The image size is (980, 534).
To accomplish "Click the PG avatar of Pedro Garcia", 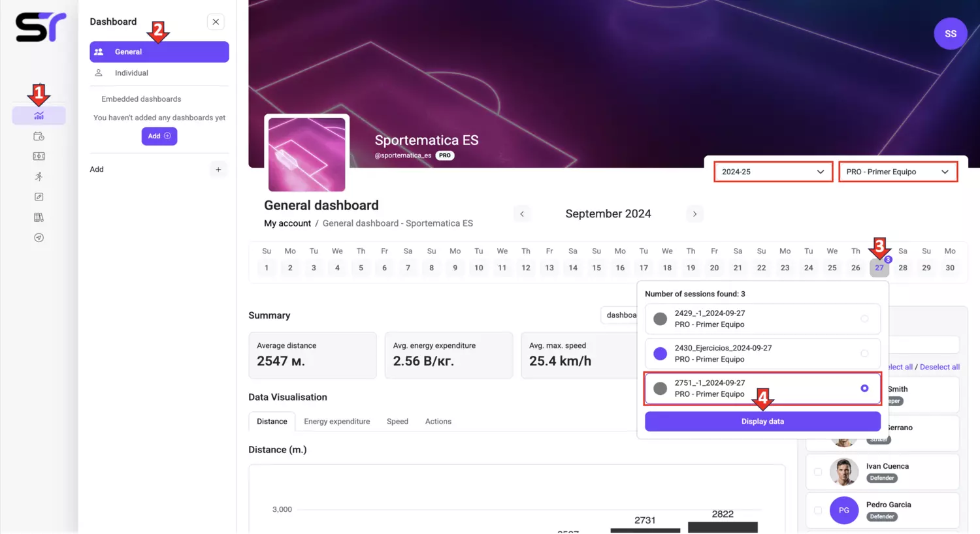I will [x=844, y=510].
